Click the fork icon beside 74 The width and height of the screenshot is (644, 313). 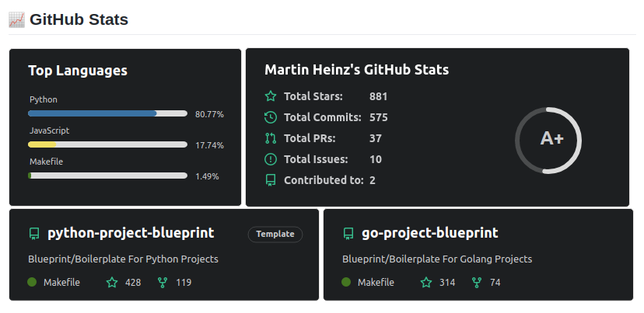click(x=476, y=282)
